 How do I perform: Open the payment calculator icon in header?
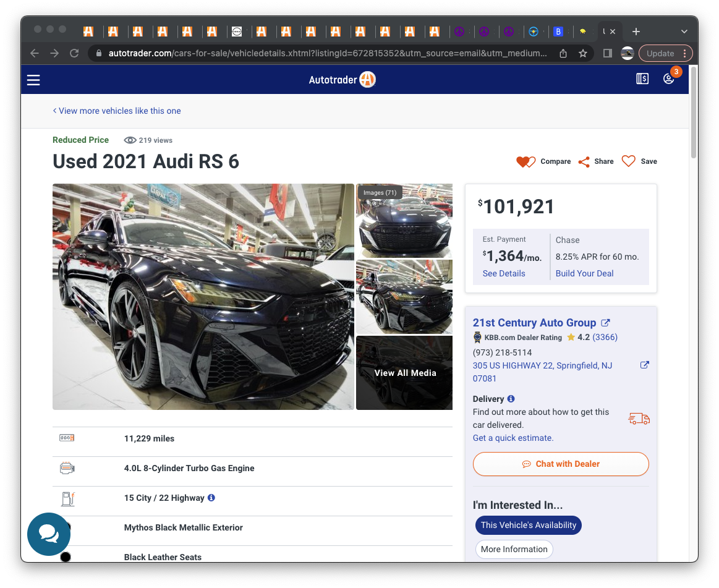coord(642,79)
